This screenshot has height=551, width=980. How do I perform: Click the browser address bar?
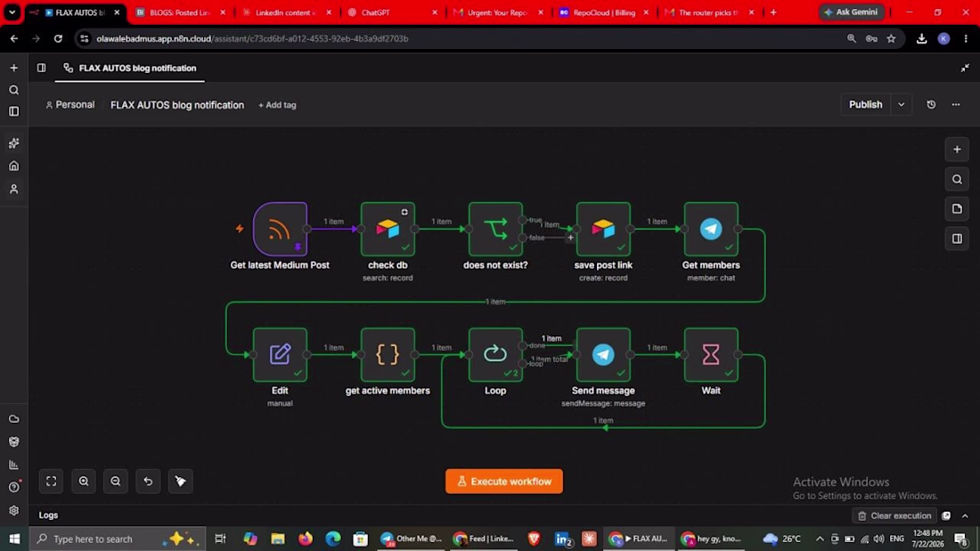tap(462, 39)
